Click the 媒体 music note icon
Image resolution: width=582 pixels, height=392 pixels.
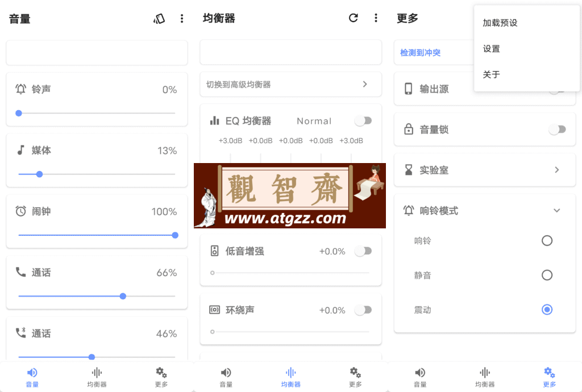(21, 150)
